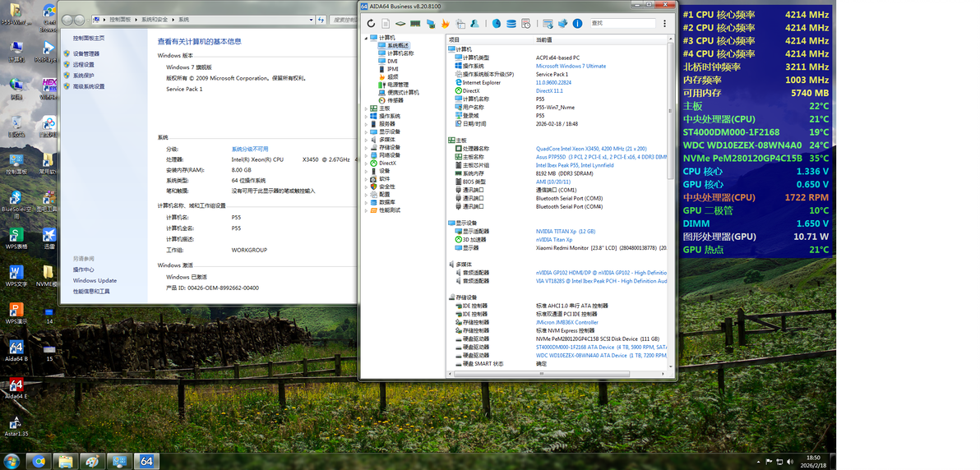Click 系统分级不可用 rating link

click(250, 149)
